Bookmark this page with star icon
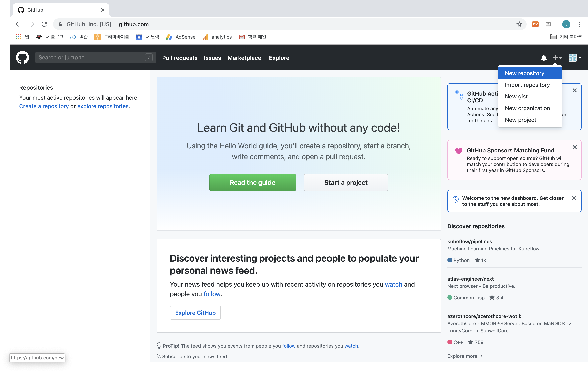 pyautogui.click(x=519, y=24)
